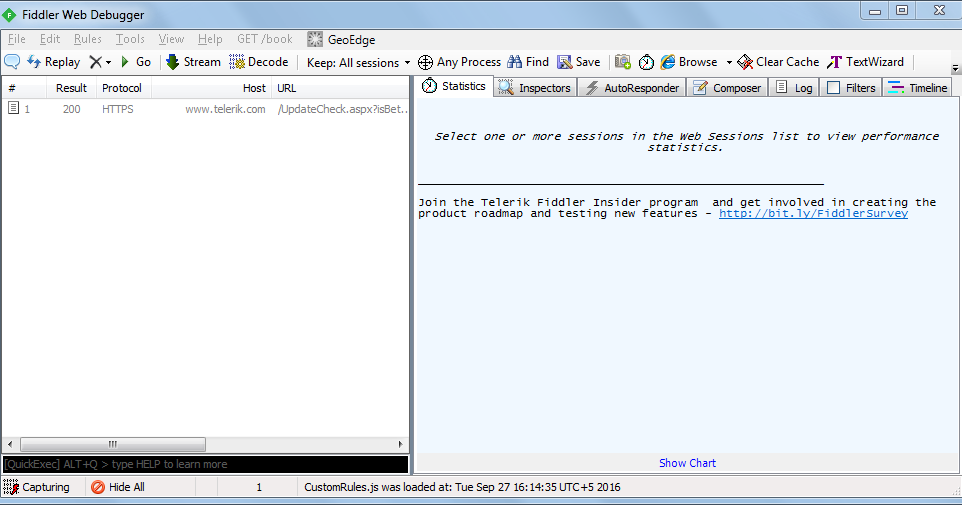Viewport: 962px width, 505px height.
Task: Click Show Chart link
Action: tap(687, 463)
